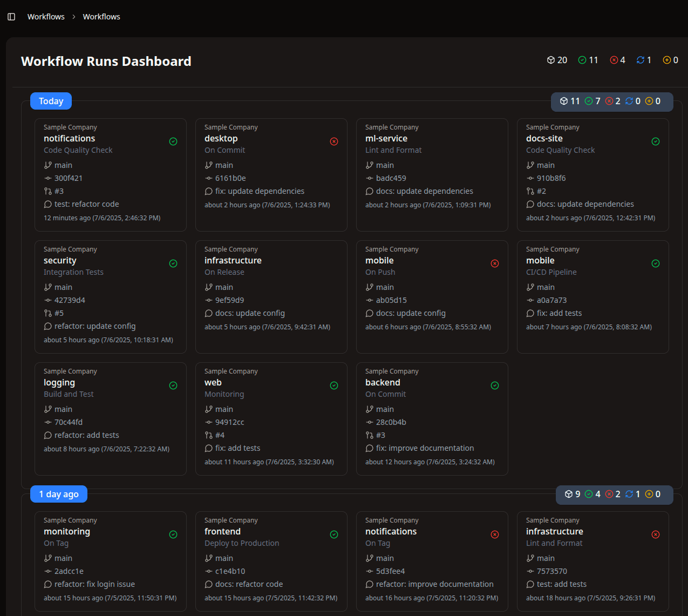
Task: Click the header success check icon showing 11
Action: [582, 60]
